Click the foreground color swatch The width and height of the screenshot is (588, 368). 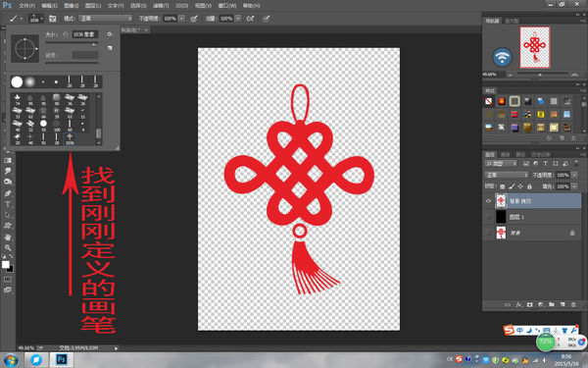(5, 264)
